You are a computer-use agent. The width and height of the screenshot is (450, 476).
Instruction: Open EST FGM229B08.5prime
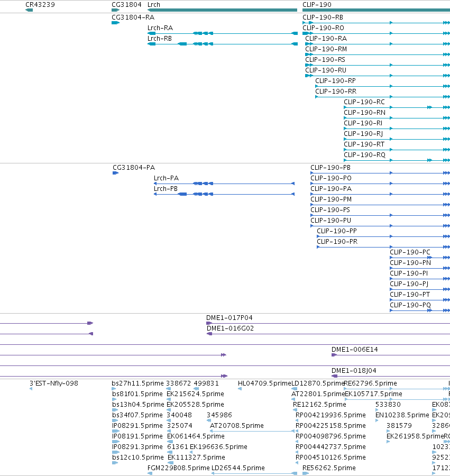(178, 468)
